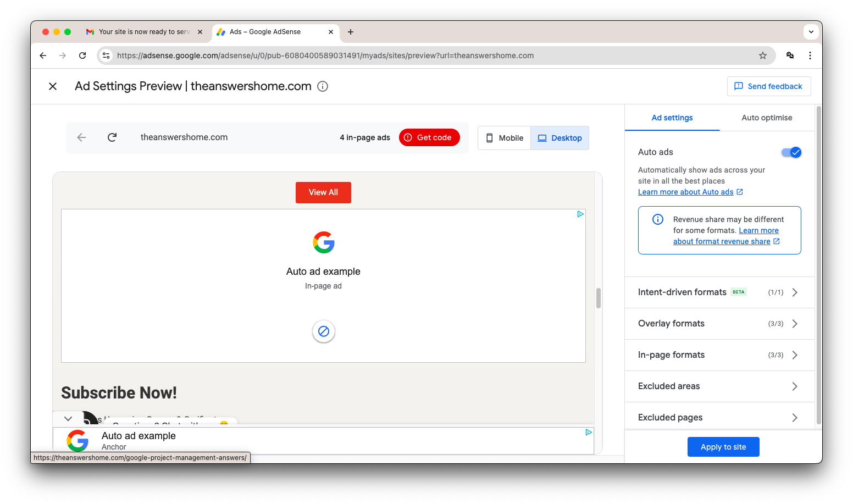This screenshot has width=853, height=504.
Task: Bookmark this page with the star icon
Action: tap(762, 56)
